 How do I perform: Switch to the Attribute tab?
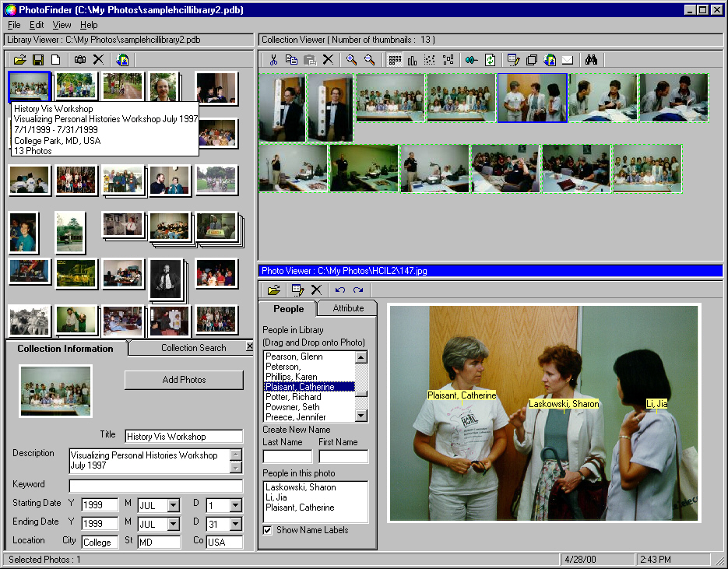pyautogui.click(x=348, y=308)
